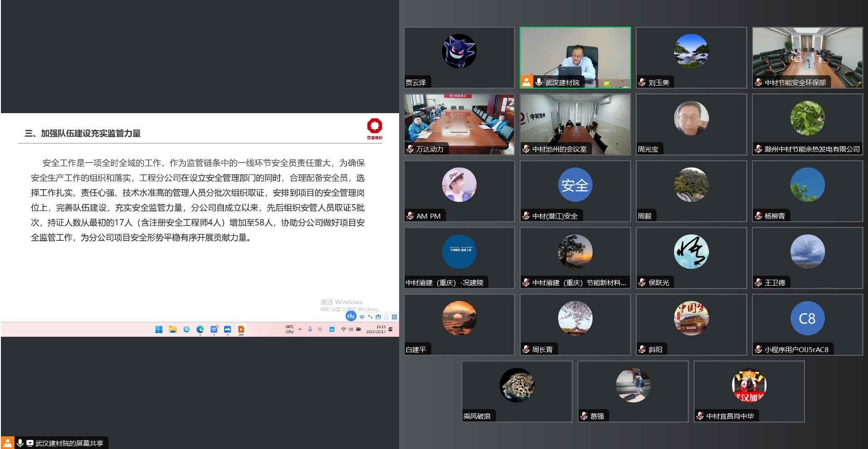Click the 武汉建材院的屏幕共享 label

[x=69, y=443]
